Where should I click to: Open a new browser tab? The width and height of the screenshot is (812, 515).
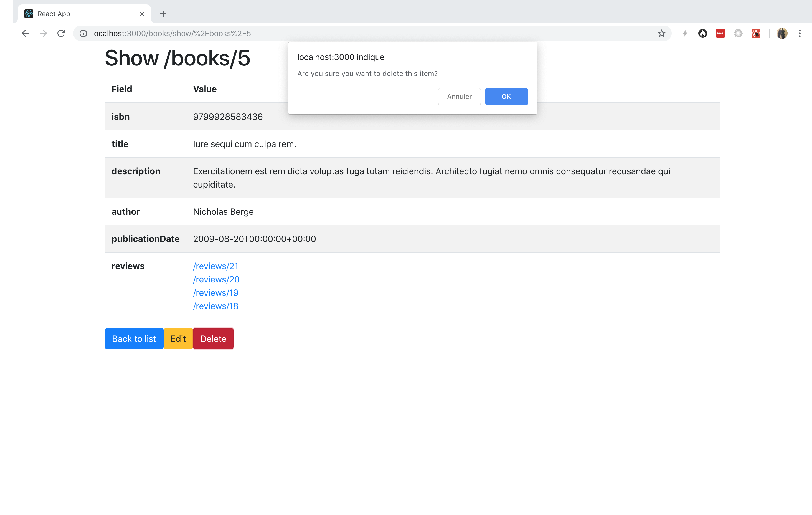(163, 14)
